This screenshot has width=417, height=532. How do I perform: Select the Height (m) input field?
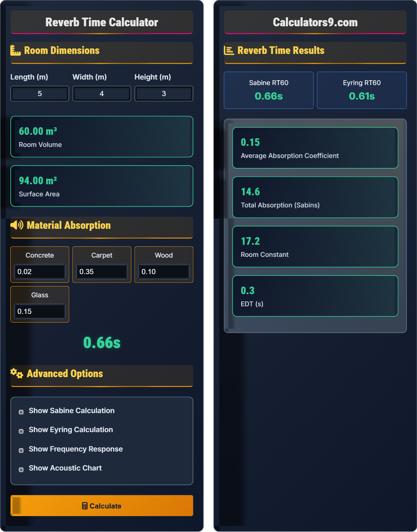pos(164,94)
